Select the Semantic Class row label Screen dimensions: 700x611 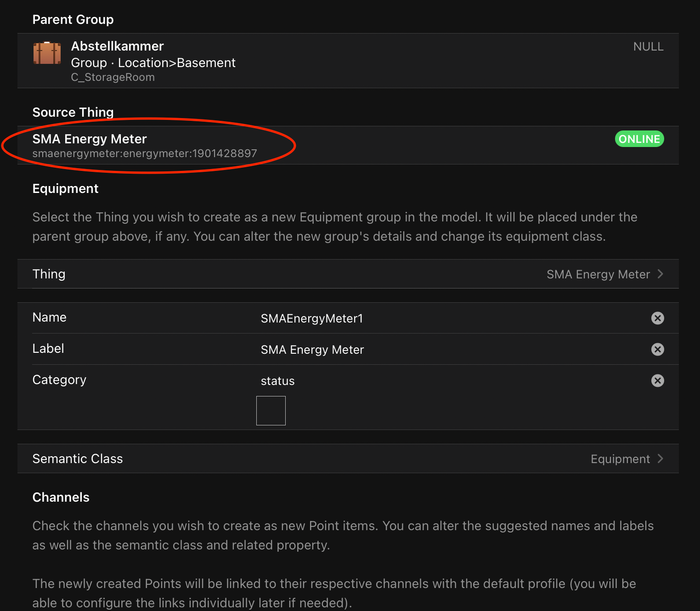pos(78,458)
